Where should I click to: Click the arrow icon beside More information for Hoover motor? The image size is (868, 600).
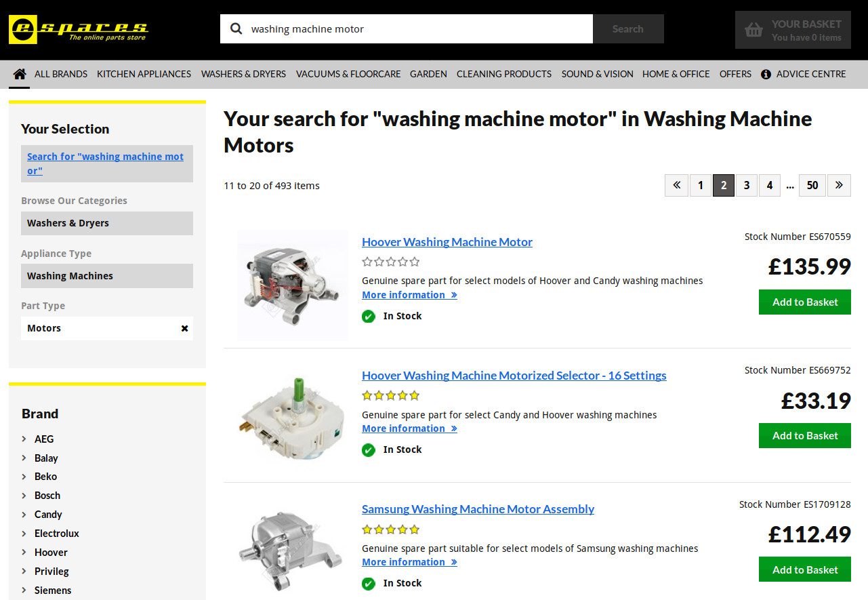pyautogui.click(x=453, y=294)
